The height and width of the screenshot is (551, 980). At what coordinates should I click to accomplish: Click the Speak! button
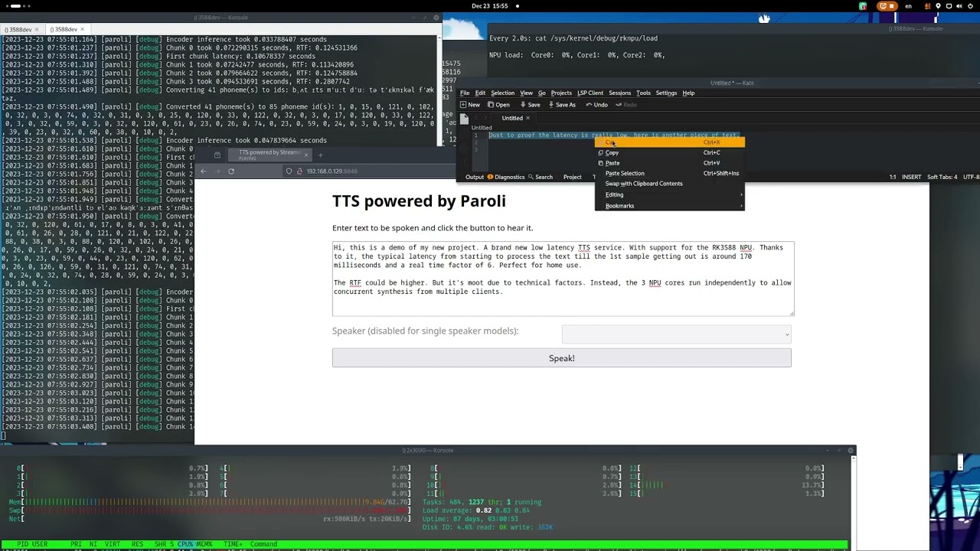pyautogui.click(x=561, y=358)
